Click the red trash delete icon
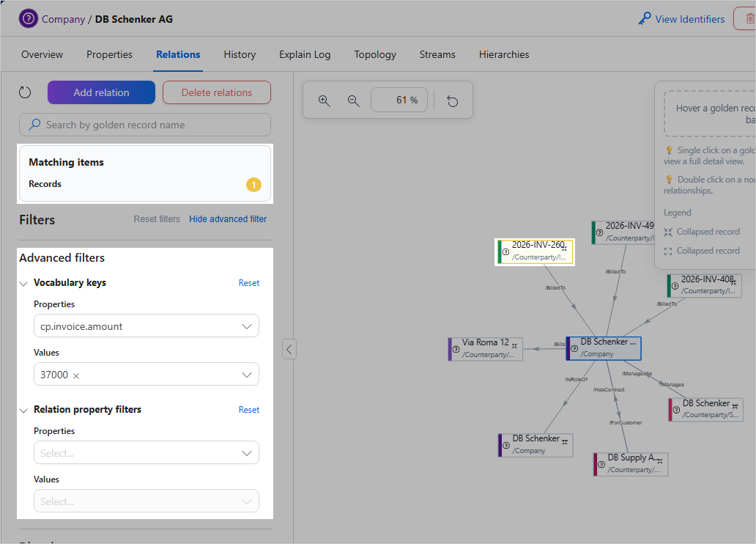 pos(749,19)
